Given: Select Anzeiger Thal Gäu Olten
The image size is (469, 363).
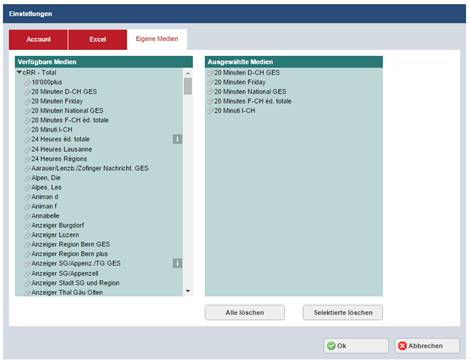Looking at the screenshot, I should (x=67, y=292).
